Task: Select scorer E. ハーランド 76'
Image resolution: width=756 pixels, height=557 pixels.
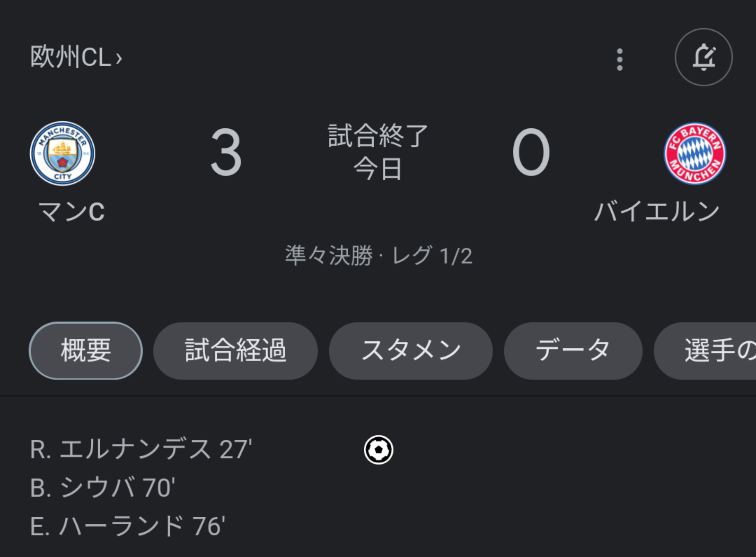Action: coord(127,526)
